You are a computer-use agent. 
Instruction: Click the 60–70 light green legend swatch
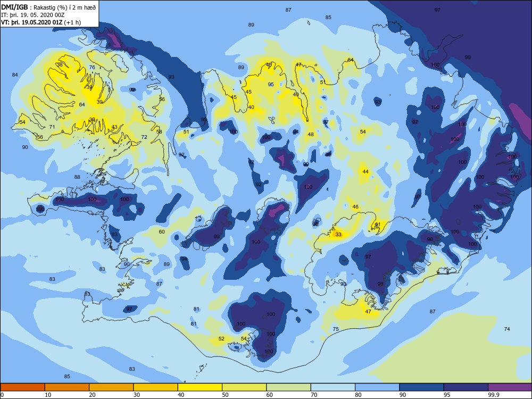[x=289, y=387]
